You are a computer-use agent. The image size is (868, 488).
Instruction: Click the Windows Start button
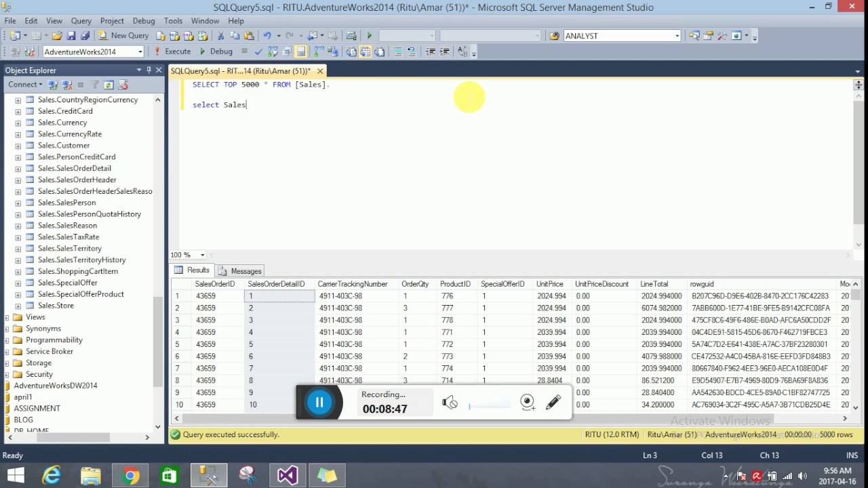tap(14, 475)
